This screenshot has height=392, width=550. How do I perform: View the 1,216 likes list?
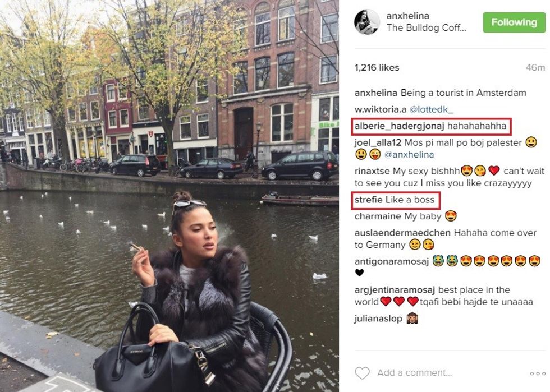pyautogui.click(x=377, y=67)
